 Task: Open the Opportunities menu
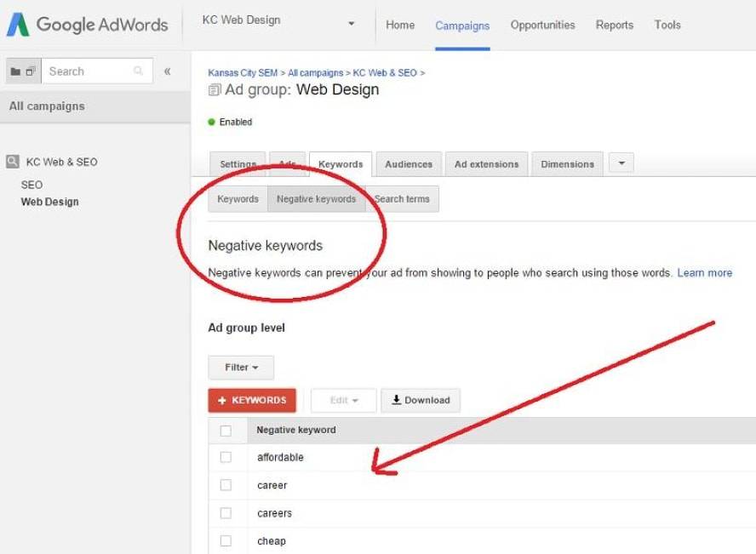pyautogui.click(x=542, y=25)
